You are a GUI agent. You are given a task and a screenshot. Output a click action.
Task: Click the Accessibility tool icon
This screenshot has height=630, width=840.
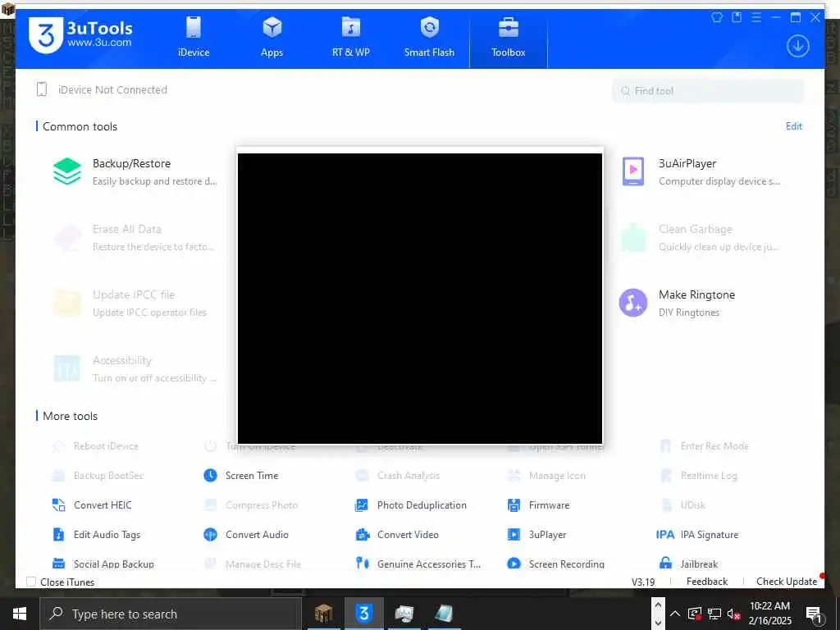(x=67, y=368)
